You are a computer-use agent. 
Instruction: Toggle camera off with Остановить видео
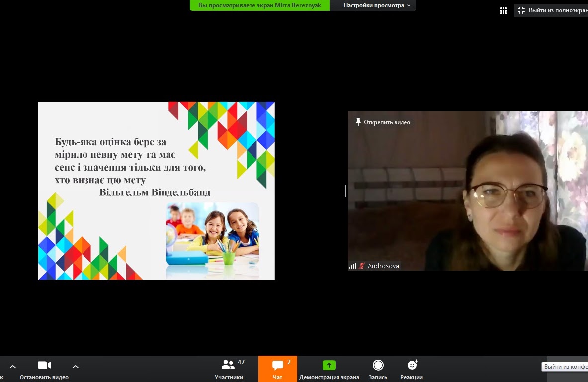(x=44, y=369)
